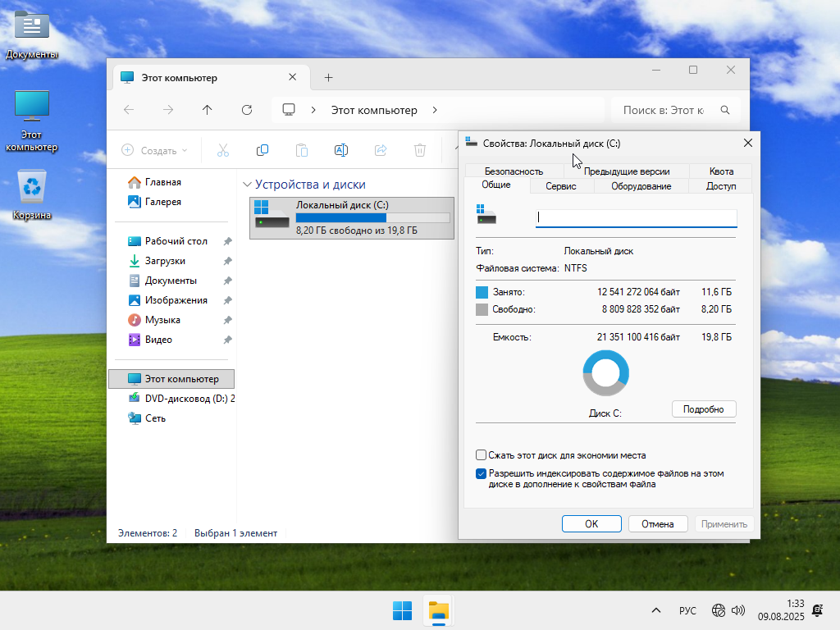Switch to the Предыдущие версии tab
The width and height of the screenshot is (840, 630).
coord(626,171)
